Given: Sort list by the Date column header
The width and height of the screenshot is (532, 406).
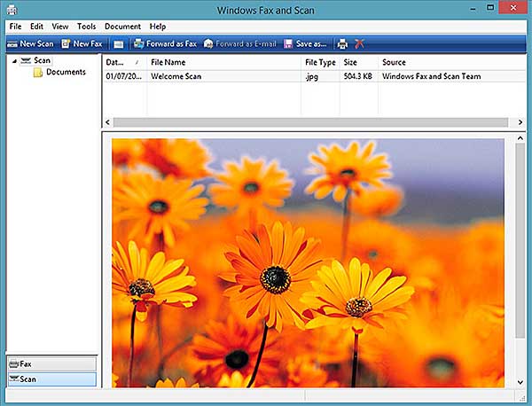Looking at the screenshot, I should coord(115,63).
